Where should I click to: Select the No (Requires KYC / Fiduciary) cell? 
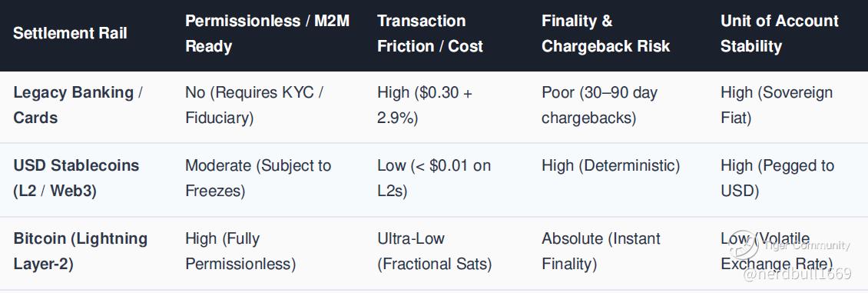tap(254, 105)
